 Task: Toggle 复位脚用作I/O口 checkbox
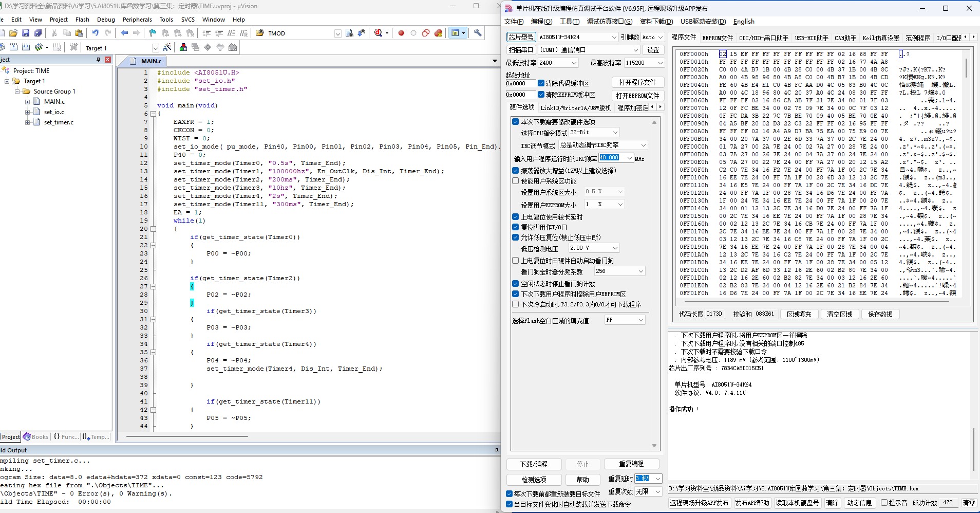[x=516, y=227]
